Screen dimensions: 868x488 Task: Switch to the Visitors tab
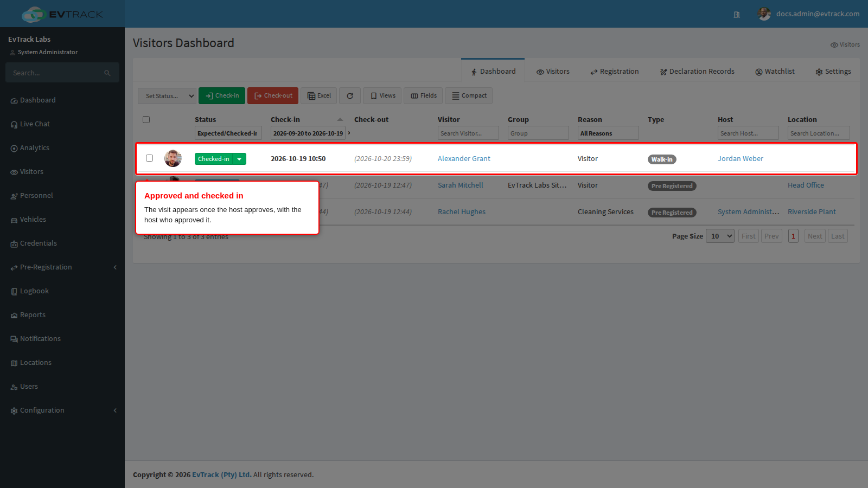(553, 72)
